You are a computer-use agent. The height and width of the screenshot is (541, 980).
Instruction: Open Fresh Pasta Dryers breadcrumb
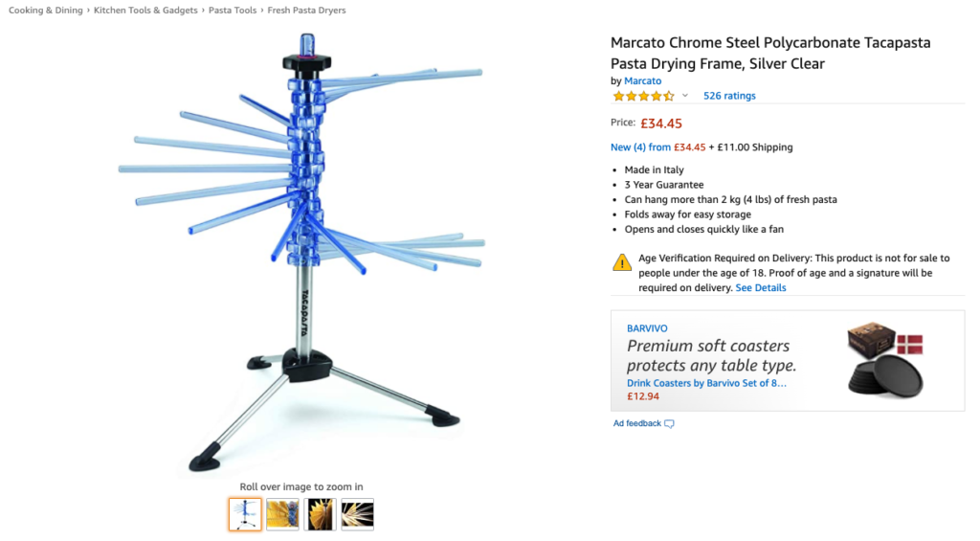306,10
